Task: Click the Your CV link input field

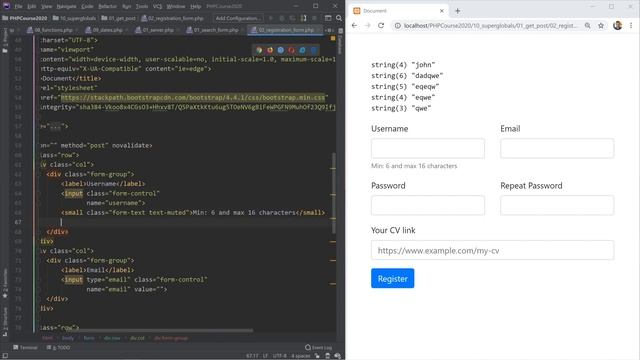Action: tap(492, 250)
